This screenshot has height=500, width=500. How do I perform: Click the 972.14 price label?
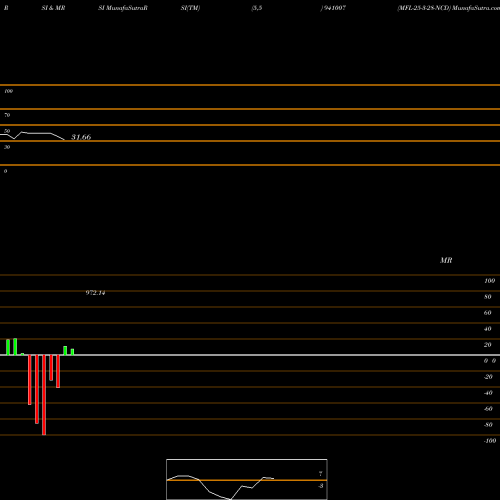pyautogui.click(x=95, y=293)
